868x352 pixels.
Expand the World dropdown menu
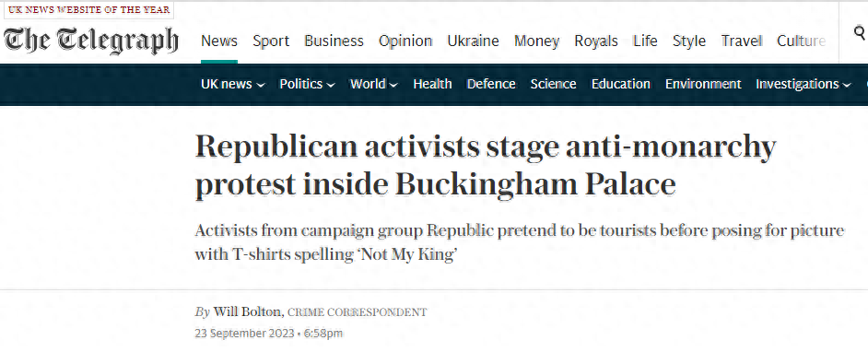(374, 84)
